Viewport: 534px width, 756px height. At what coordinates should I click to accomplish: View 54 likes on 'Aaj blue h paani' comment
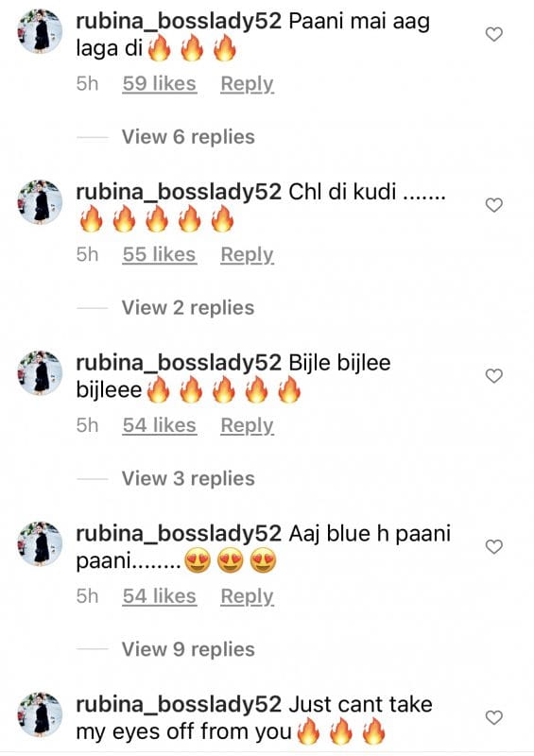(159, 596)
